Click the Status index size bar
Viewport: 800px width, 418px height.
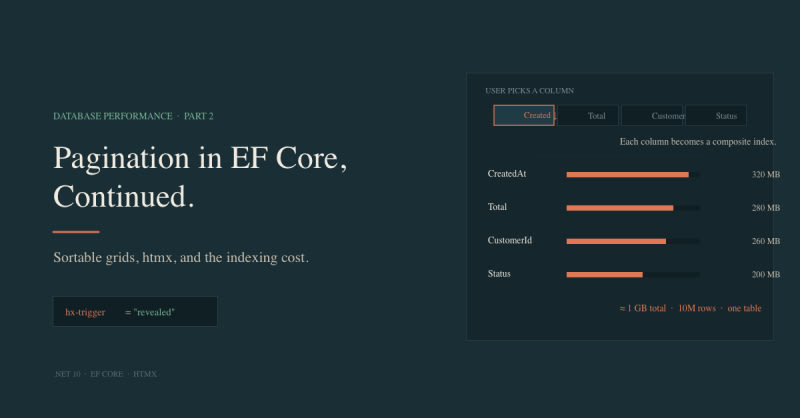[605, 275]
